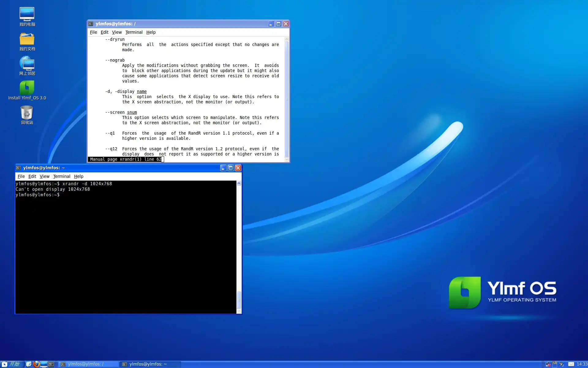
Task: Click the show desktop monitor icon
Action: pyautogui.click(x=44, y=364)
